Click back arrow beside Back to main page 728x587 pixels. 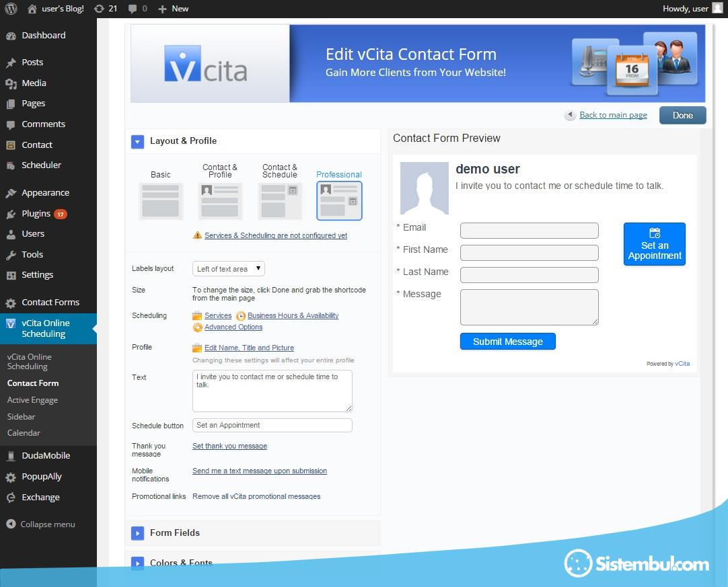tap(570, 114)
